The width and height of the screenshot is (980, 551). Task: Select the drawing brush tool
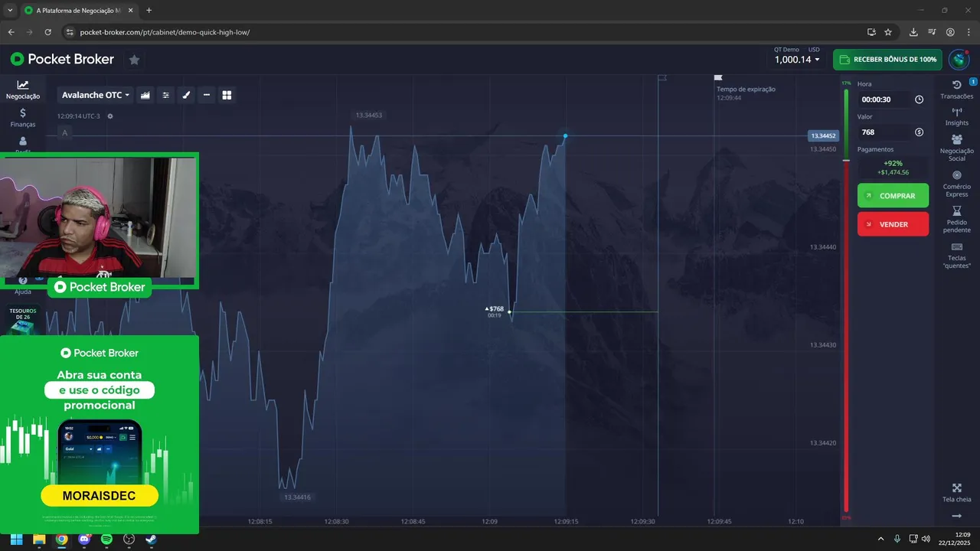186,95
